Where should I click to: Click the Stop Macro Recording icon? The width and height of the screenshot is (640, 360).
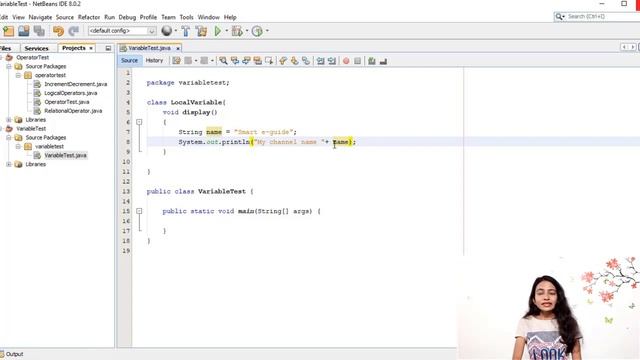(358, 61)
